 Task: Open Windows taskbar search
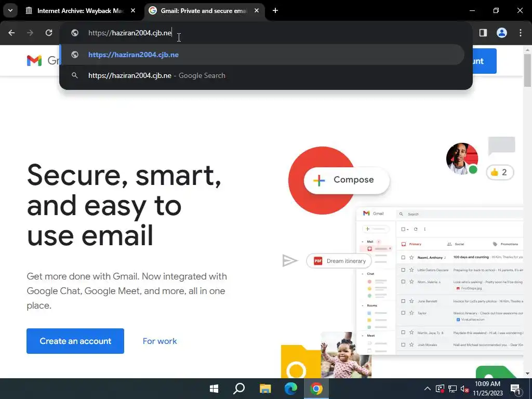click(x=239, y=389)
